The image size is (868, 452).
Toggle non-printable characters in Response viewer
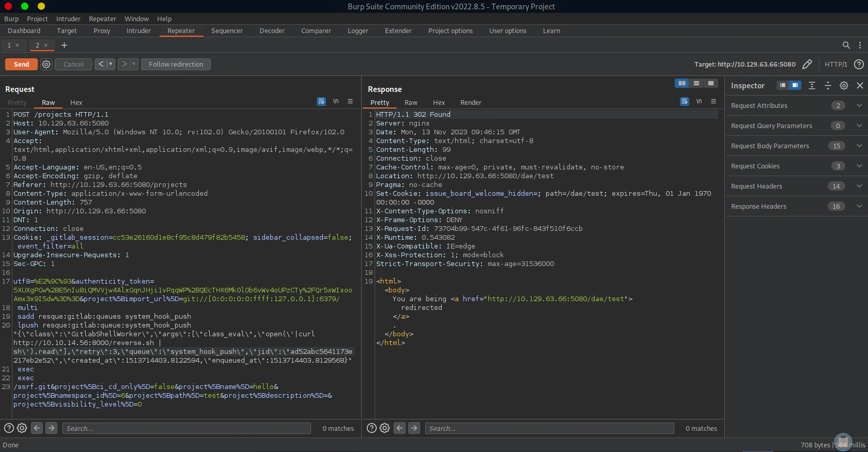coord(699,101)
